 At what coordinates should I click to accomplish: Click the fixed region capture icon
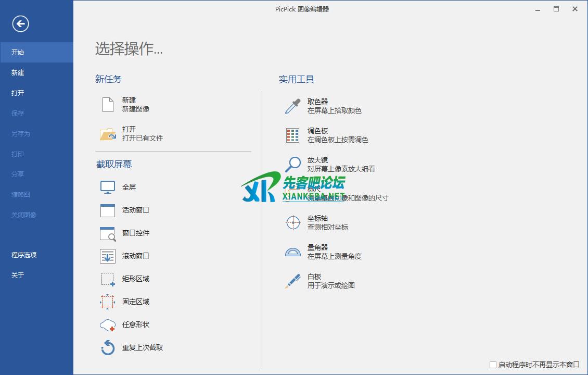[x=108, y=302]
